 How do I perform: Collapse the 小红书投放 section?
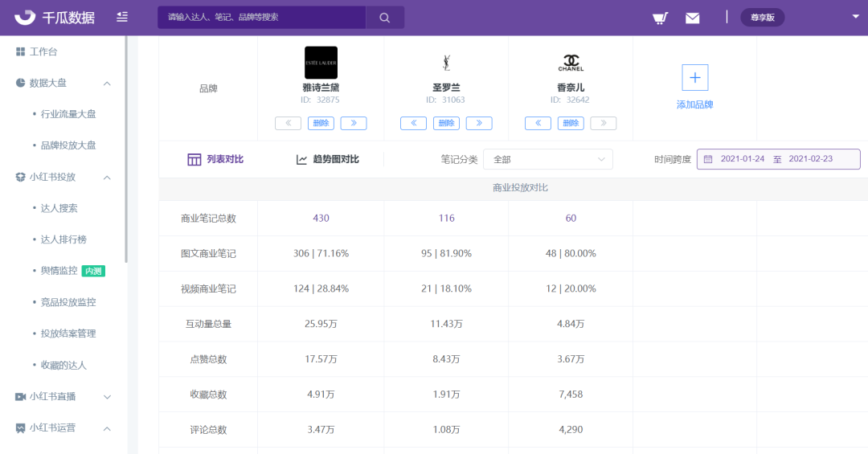pyautogui.click(x=108, y=178)
